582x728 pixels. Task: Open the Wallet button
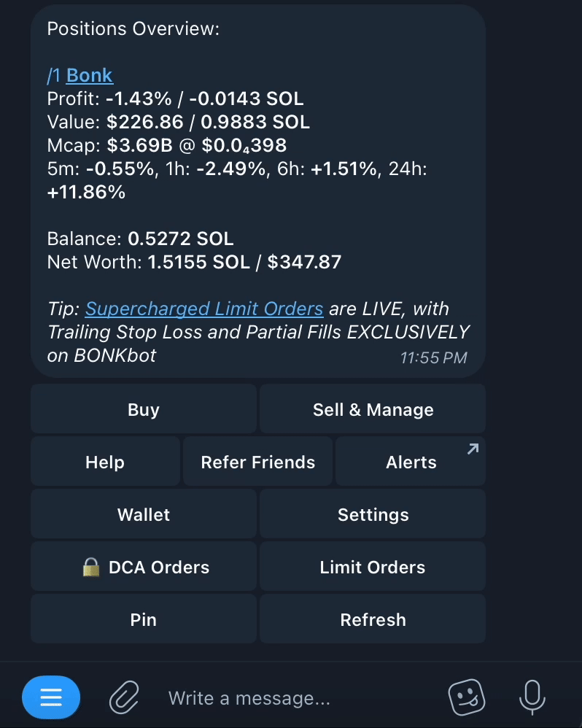click(144, 515)
